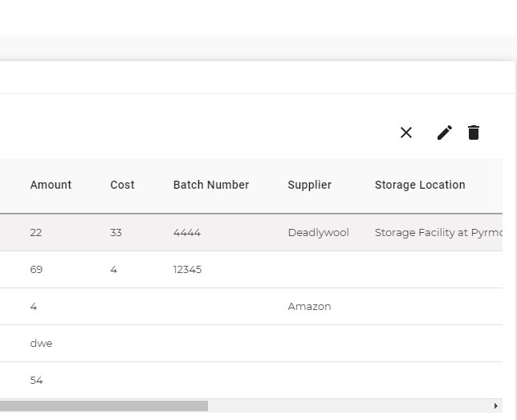Click the X clear selection icon
Viewport: 517px width, 420px height.
pos(406,133)
